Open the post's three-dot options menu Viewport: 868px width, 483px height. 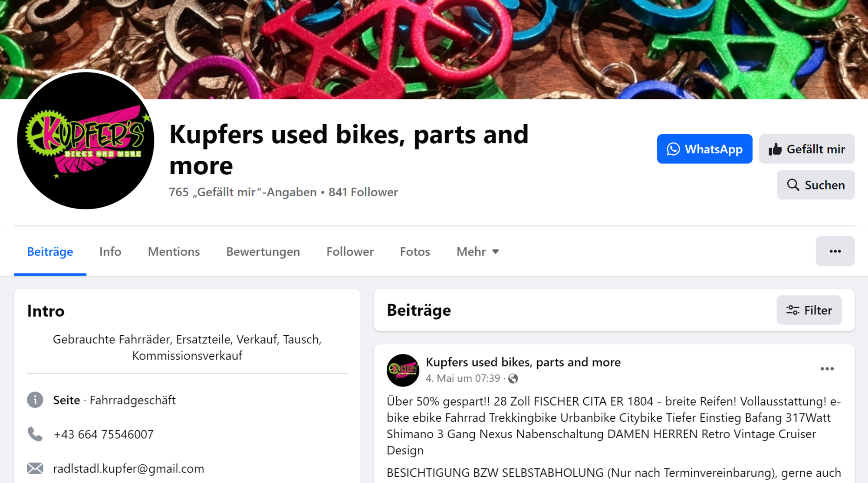click(827, 369)
